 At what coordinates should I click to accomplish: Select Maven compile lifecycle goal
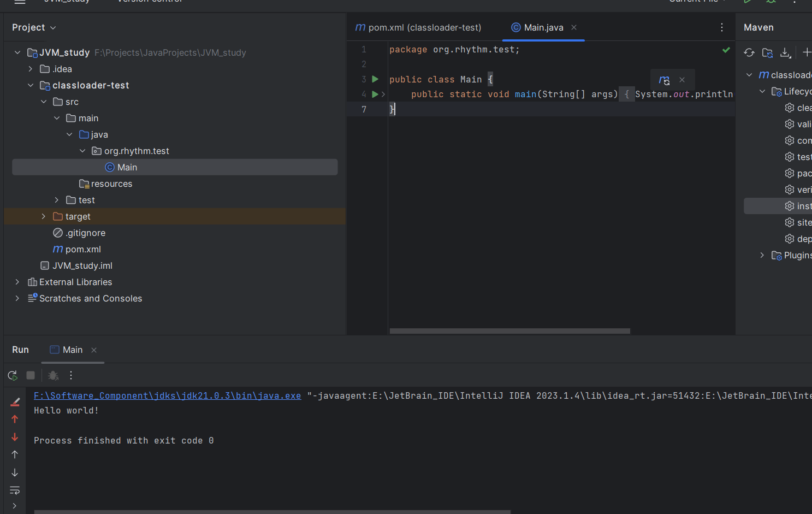tap(798, 140)
